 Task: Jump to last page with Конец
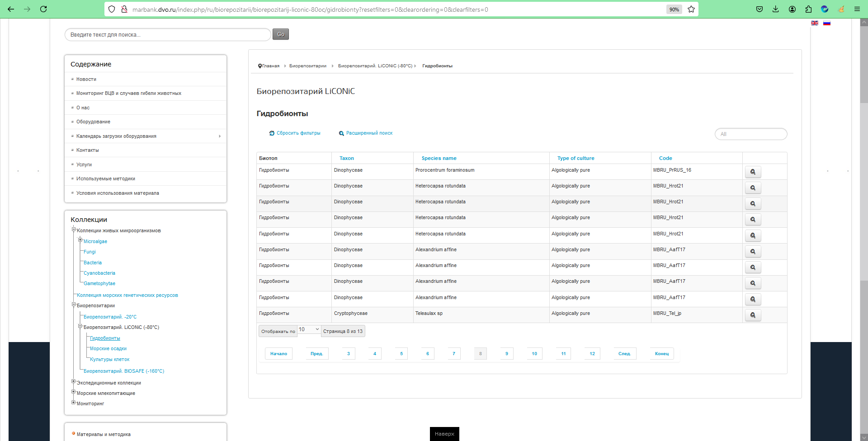(662, 354)
